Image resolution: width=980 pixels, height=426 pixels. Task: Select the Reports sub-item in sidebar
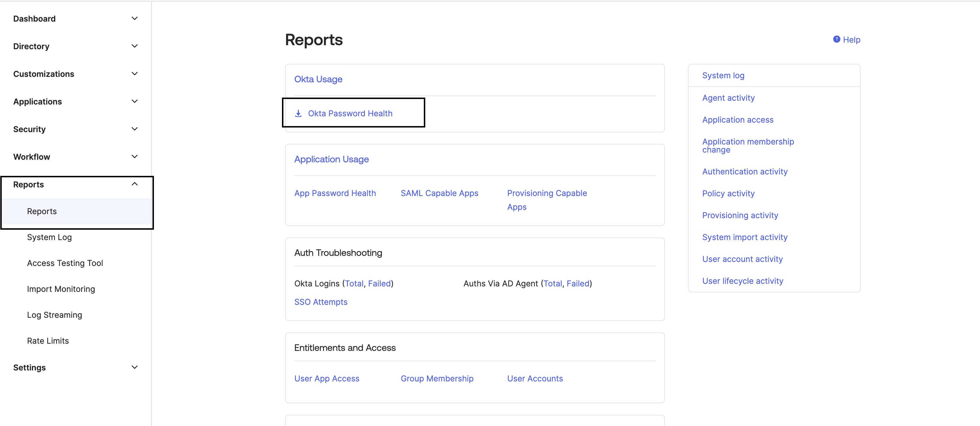(76, 211)
